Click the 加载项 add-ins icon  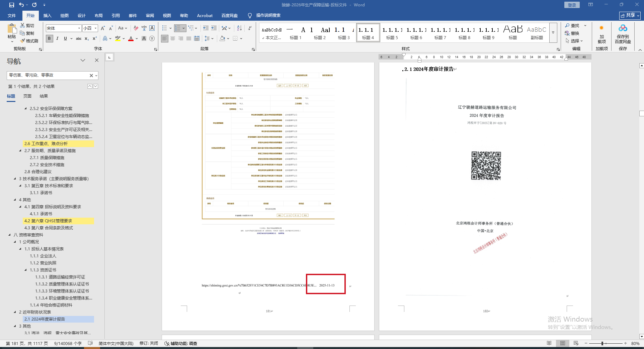(601, 33)
